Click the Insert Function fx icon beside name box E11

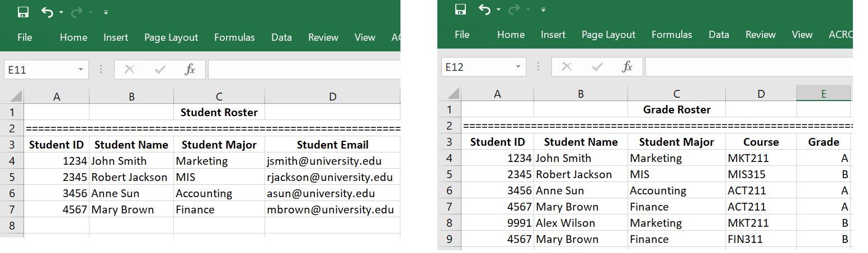190,70
